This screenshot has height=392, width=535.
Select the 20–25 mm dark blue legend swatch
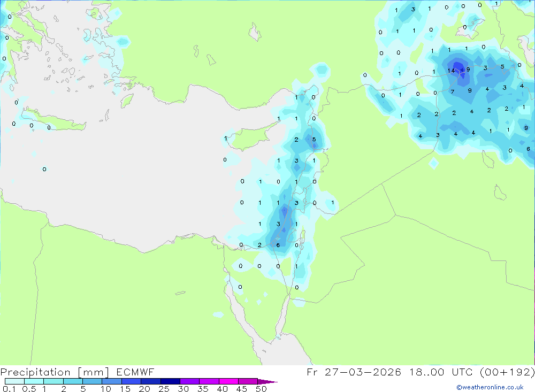150,381
